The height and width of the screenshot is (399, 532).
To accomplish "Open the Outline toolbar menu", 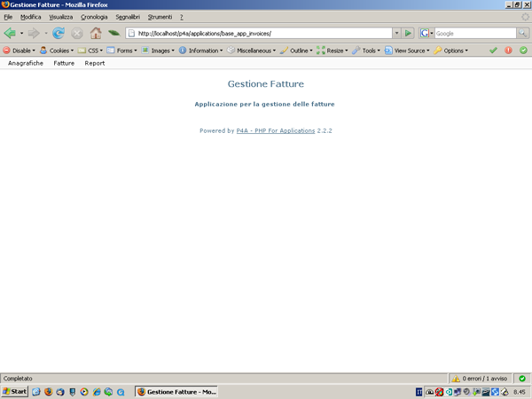I will pyautogui.click(x=296, y=51).
